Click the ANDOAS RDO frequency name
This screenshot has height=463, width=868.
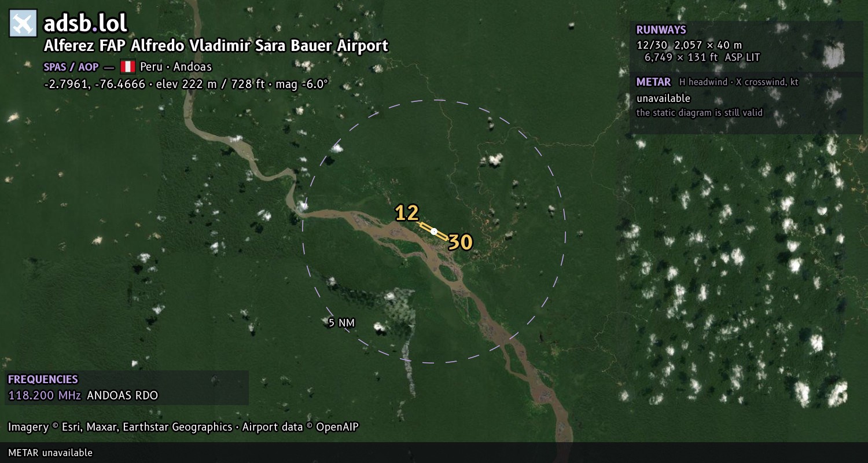[122, 396]
